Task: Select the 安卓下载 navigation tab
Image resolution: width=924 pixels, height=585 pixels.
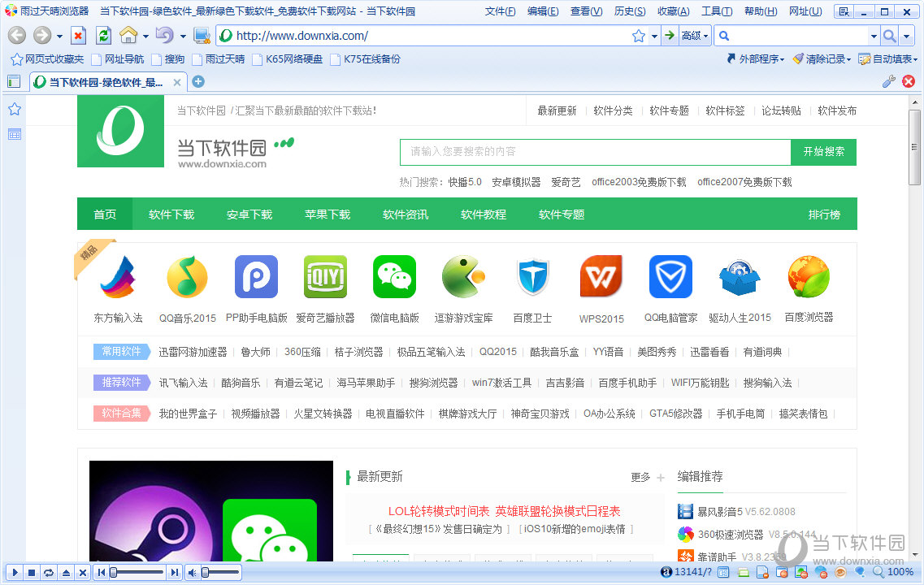Action: (249, 214)
